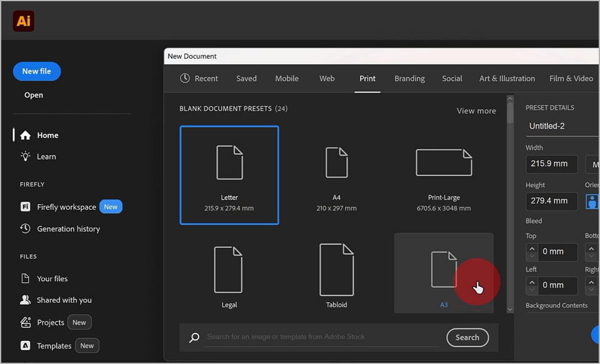Click the Left bleed value field
600x364 pixels.
pos(557,285)
